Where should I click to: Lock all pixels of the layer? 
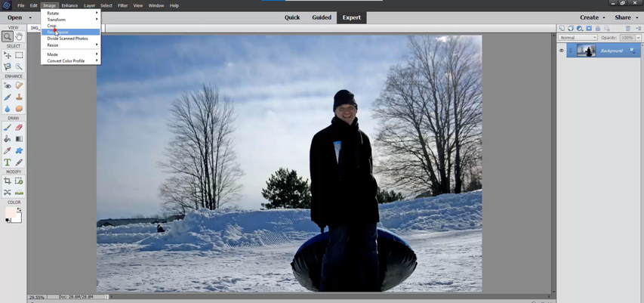[598, 29]
